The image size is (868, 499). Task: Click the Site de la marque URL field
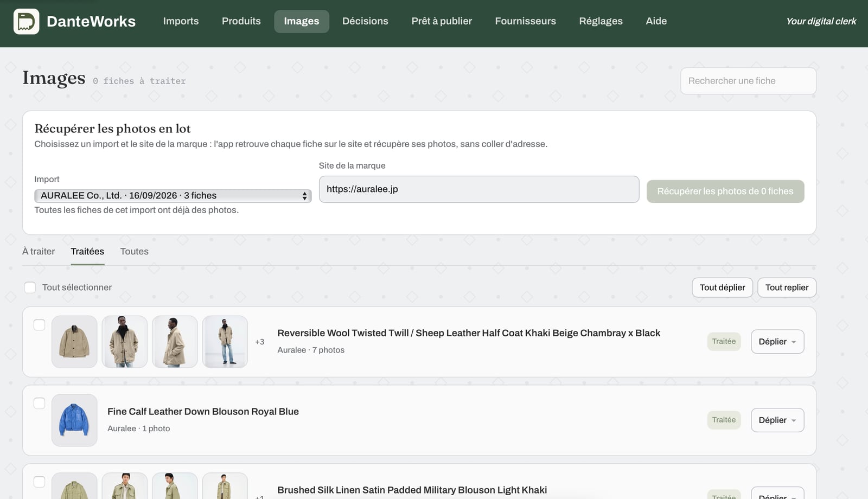point(479,189)
